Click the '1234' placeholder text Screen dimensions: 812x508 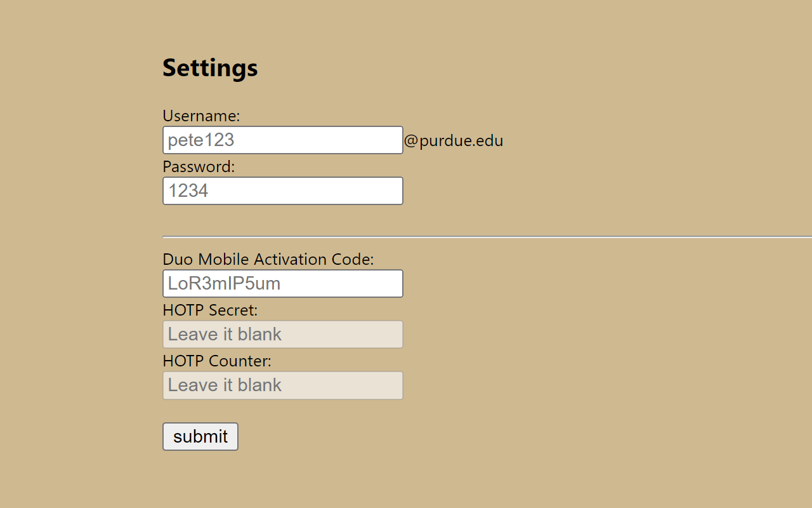[x=188, y=191]
